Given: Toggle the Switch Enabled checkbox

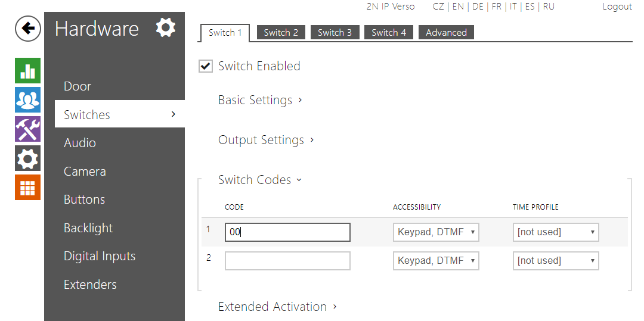Looking at the screenshot, I should click(206, 66).
